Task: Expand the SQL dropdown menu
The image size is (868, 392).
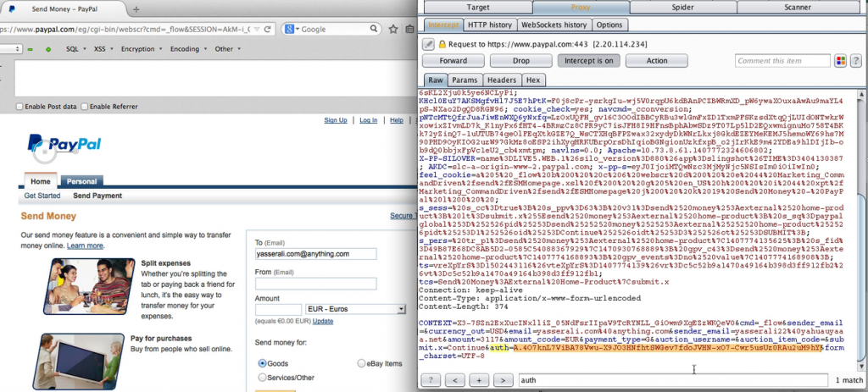Action: (75, 49)
